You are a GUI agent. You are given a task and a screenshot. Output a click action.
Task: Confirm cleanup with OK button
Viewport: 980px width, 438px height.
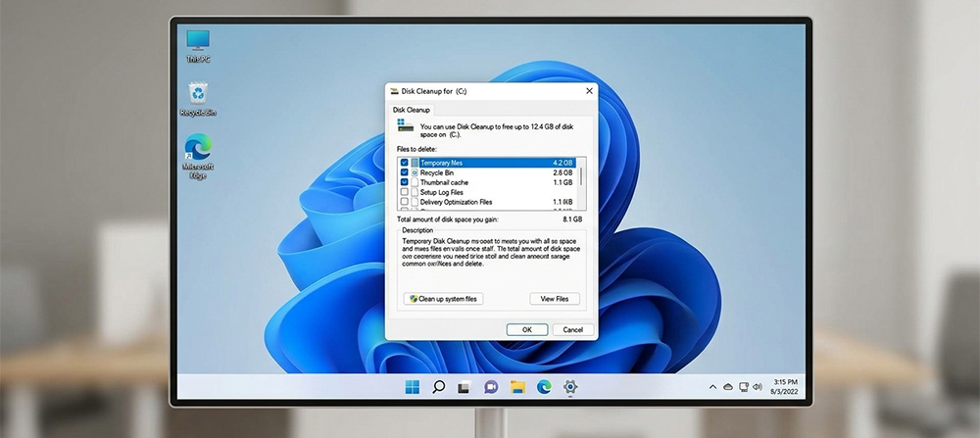point(527,330)
